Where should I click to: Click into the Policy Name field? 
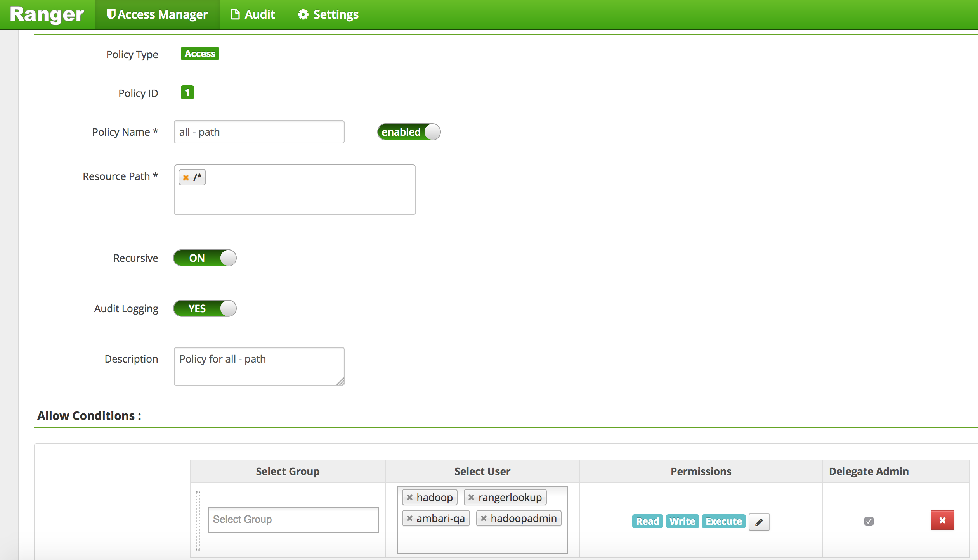tap(259, 132)
